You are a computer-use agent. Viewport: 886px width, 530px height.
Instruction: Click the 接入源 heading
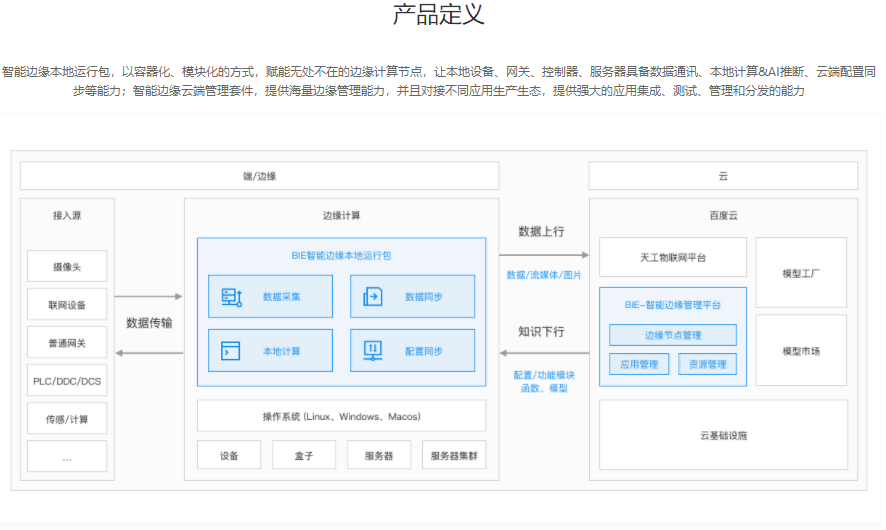click(x=67, y=215)
